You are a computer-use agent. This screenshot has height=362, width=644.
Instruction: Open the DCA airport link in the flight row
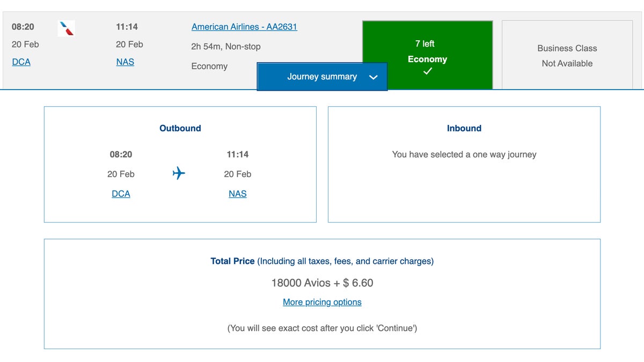tap(21, 62)
